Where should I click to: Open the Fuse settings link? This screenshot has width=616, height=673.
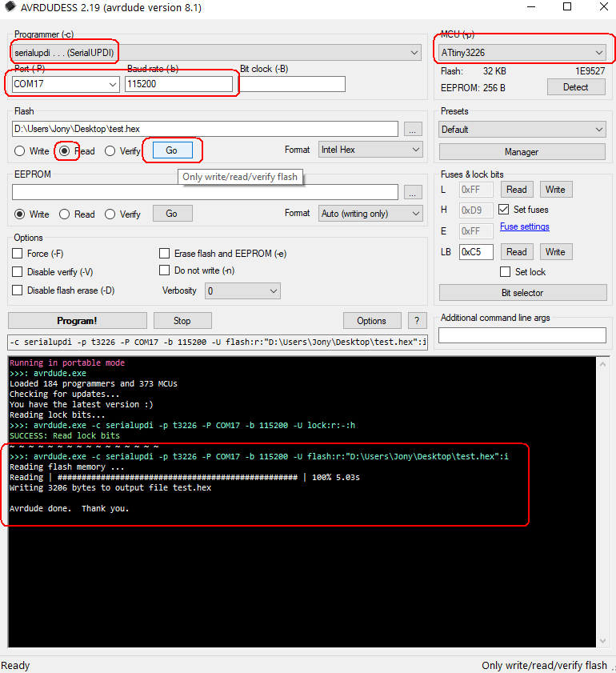pyautogui.click(x=525, y=226)
